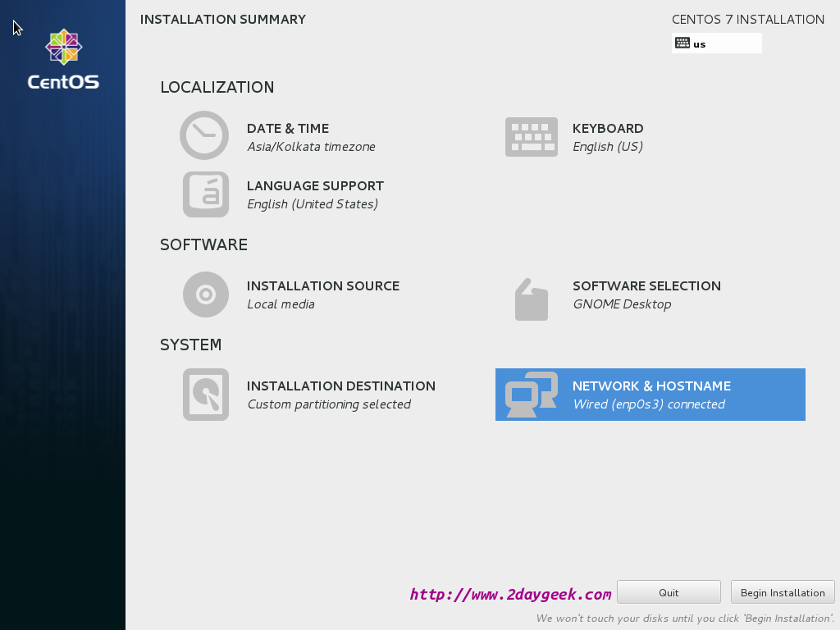Click the CentOS logo in sidebar

coord(63,59)
